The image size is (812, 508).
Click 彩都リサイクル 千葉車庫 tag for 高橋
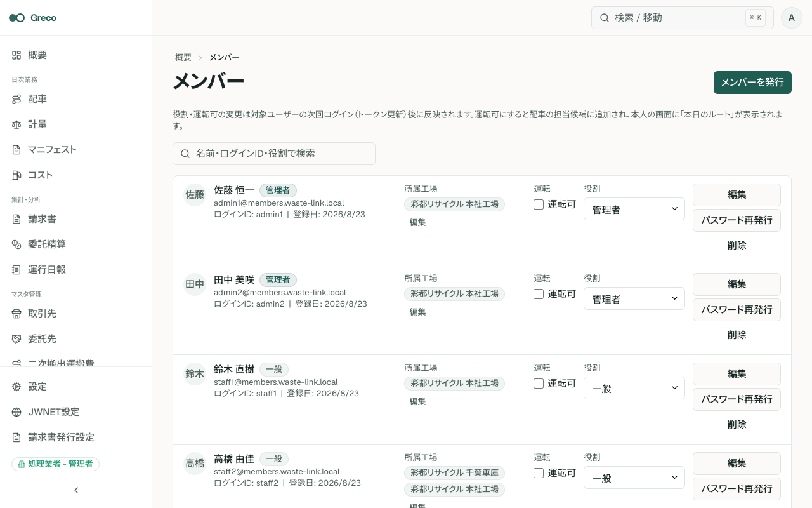click(x=454, y=473)
